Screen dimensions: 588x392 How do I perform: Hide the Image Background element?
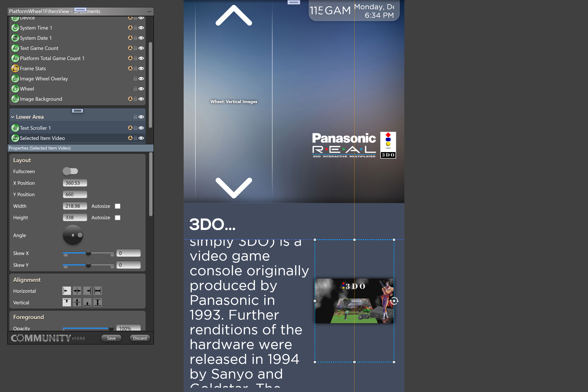141,99
